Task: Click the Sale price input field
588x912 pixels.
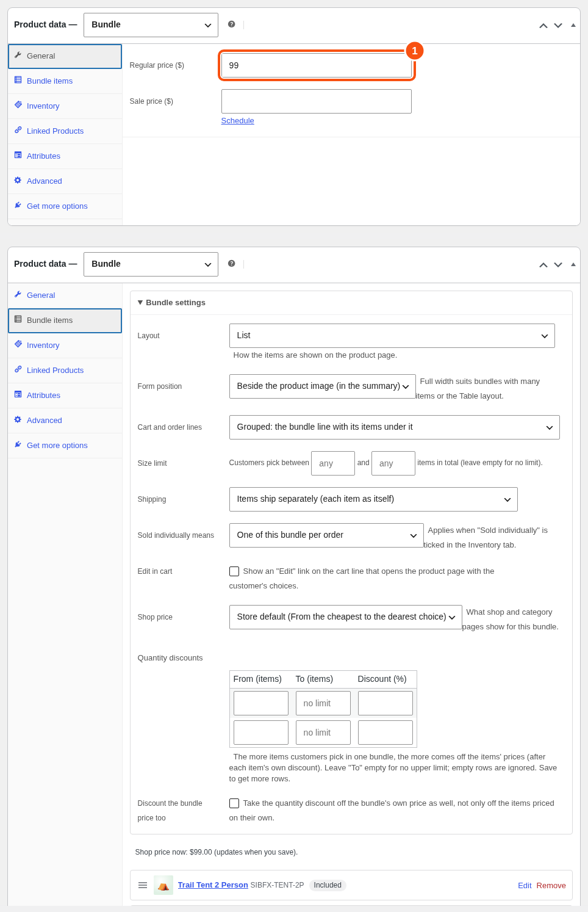Action: (x=317, y=101)
